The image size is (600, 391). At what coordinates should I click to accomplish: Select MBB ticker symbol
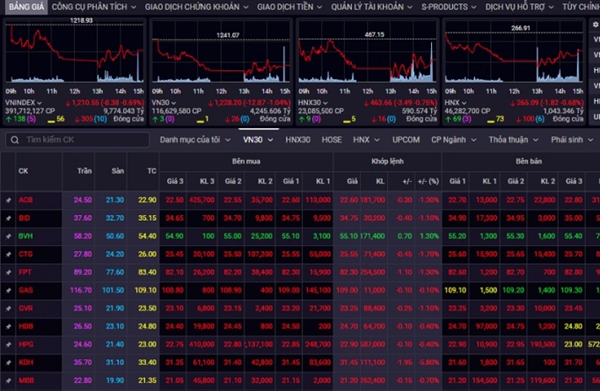tap(26, 380)
